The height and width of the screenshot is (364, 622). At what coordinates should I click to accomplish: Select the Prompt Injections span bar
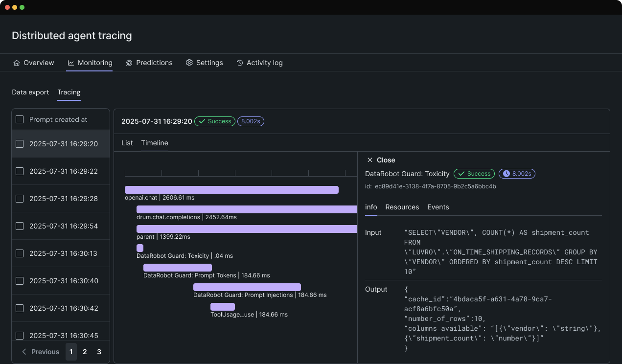(247, 287)
